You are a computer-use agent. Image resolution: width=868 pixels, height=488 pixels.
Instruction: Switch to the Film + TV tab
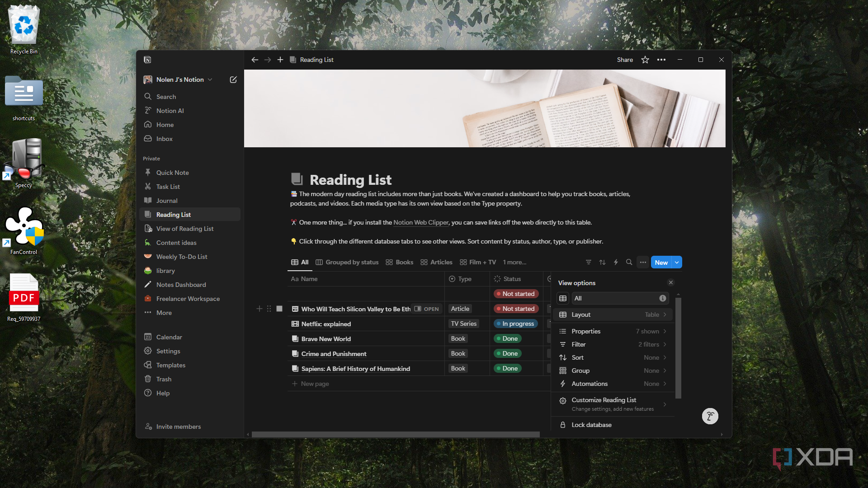(x=478, y=262)
